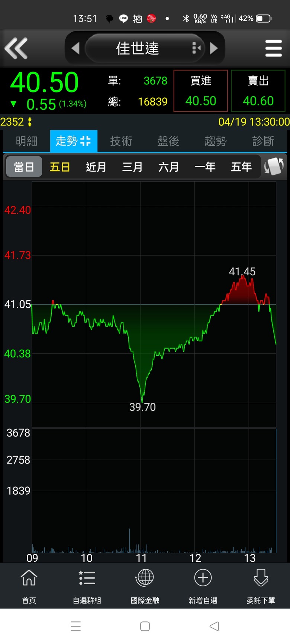This screenshot has height=644, width=290.
Task: Tap the rotate screen icon
Action: pyautogui.click(x=274, y=166)
